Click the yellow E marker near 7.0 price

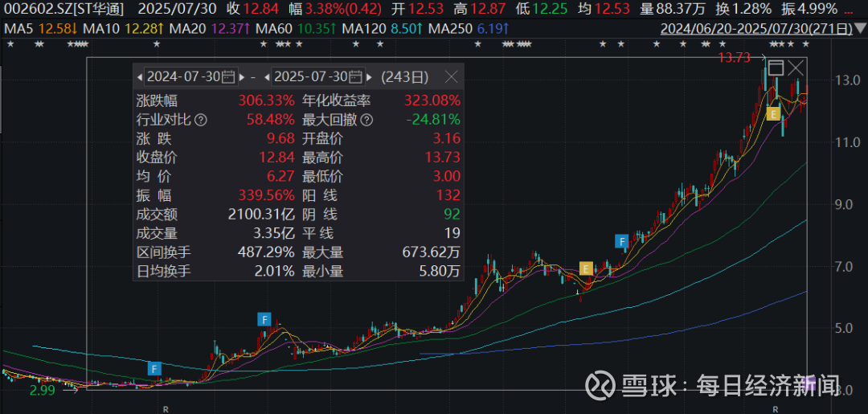click(x=586, y=268)
